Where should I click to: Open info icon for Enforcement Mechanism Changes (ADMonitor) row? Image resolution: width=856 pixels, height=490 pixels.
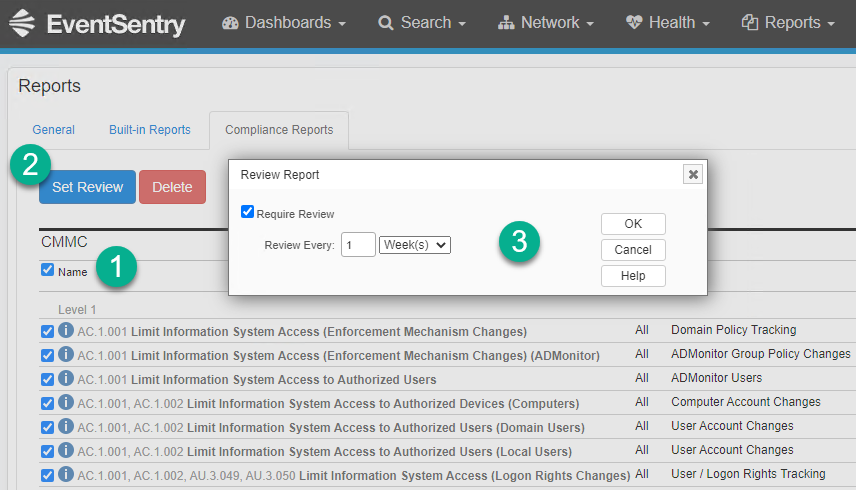(x=66, y=354)
